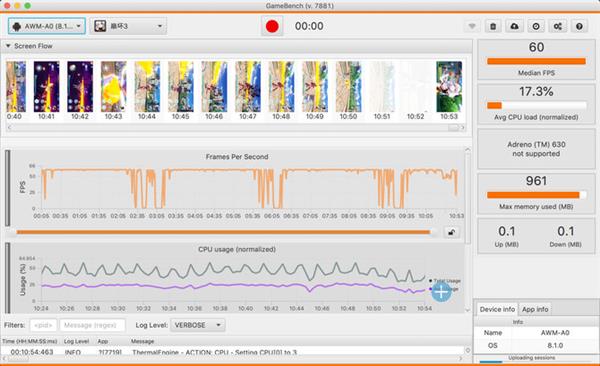Start recording with the red record button
This screenshot has height=366, width=600.
point(272,26)
